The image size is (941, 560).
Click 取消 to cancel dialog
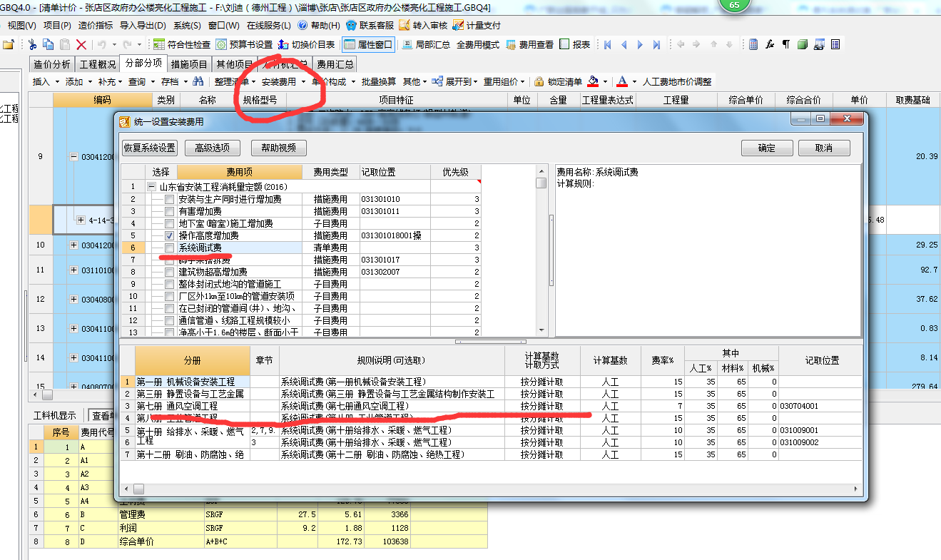click(x=824, y=148)
